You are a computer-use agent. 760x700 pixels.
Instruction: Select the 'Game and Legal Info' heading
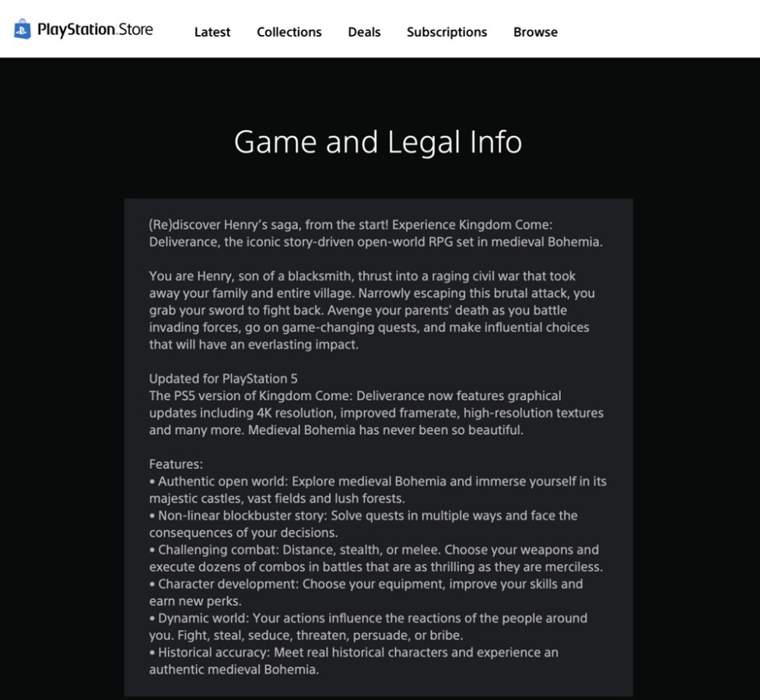(x=379, y=142)
